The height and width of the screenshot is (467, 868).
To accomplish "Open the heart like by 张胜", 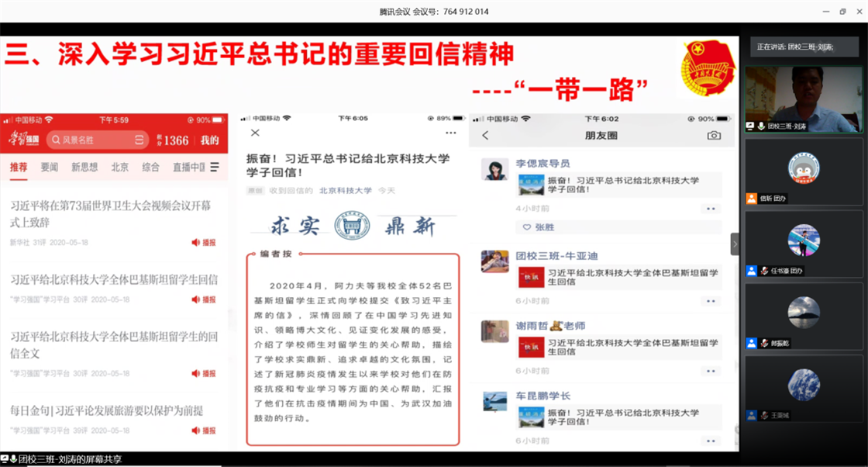I will tap(527, 227).
